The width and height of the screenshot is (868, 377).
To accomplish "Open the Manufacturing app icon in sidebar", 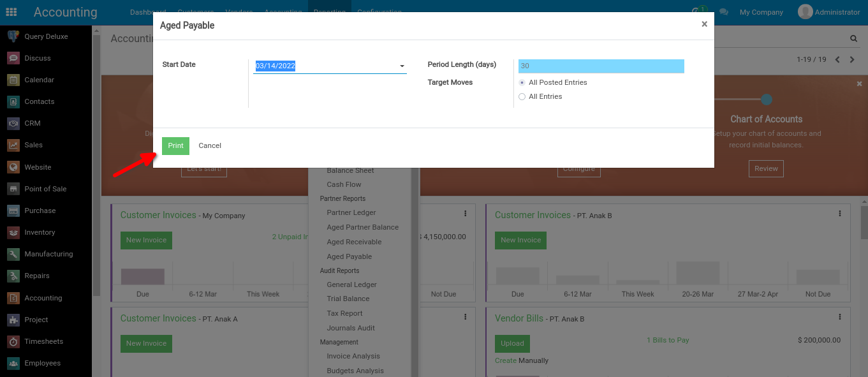I will point(13,254).
